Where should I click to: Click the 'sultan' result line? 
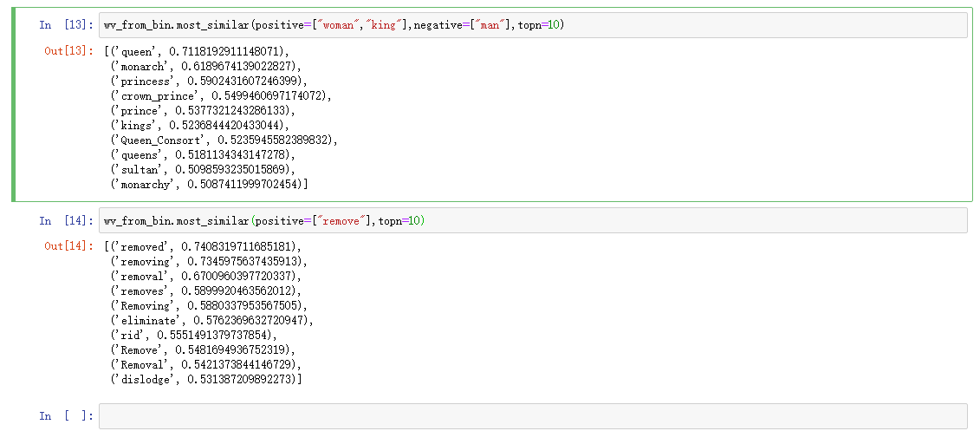coord(203,169)
